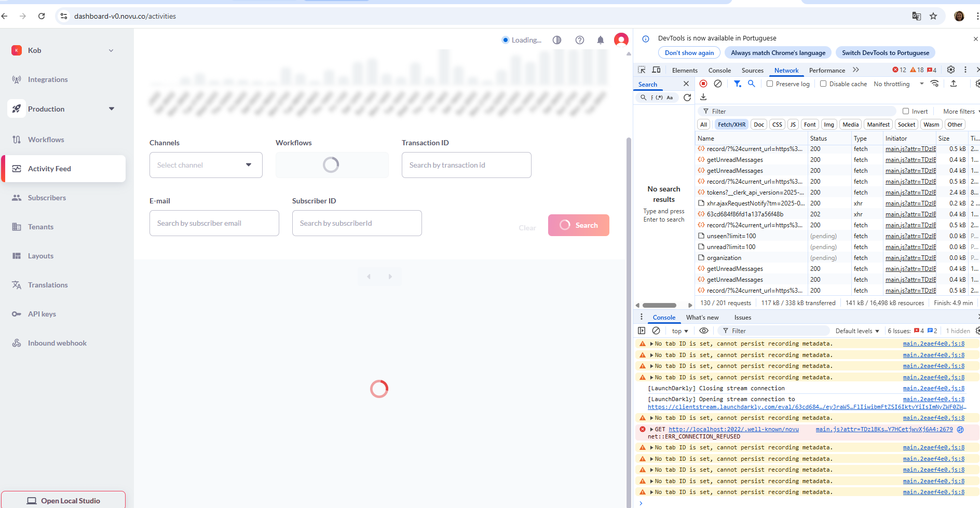Open the Inbound webhook page
Screen dimensions: 980x508
[x=57, y=343]
